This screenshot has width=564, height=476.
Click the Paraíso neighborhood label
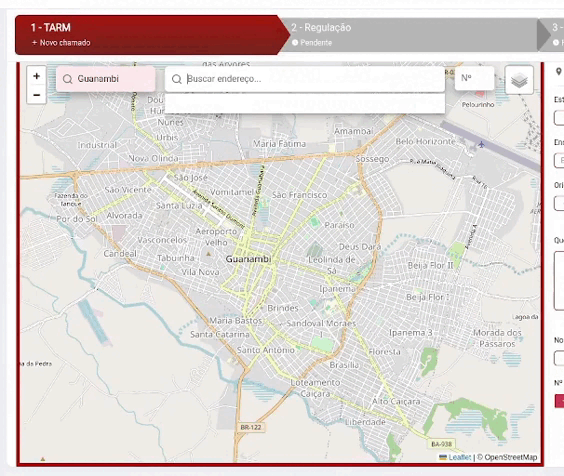(x=339, y=225)
